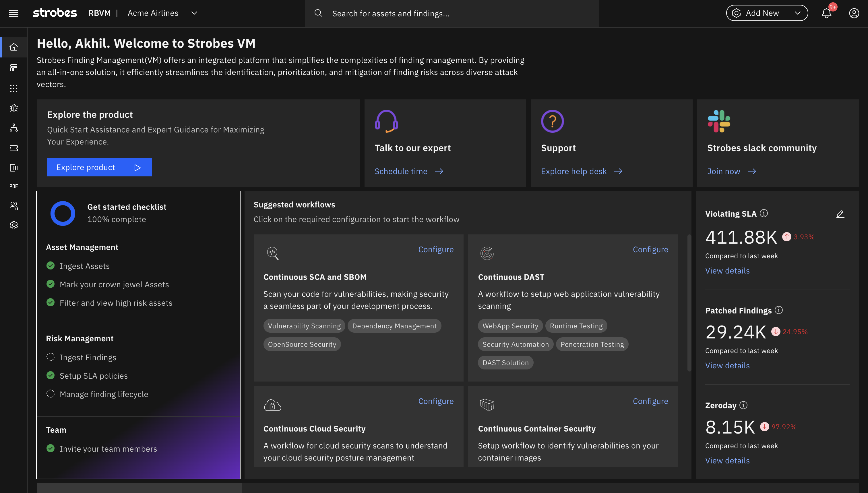This screenshot has height=493, width=868.
Task: Show Violating SLA info tooltip icon
Action: [764, 213]
